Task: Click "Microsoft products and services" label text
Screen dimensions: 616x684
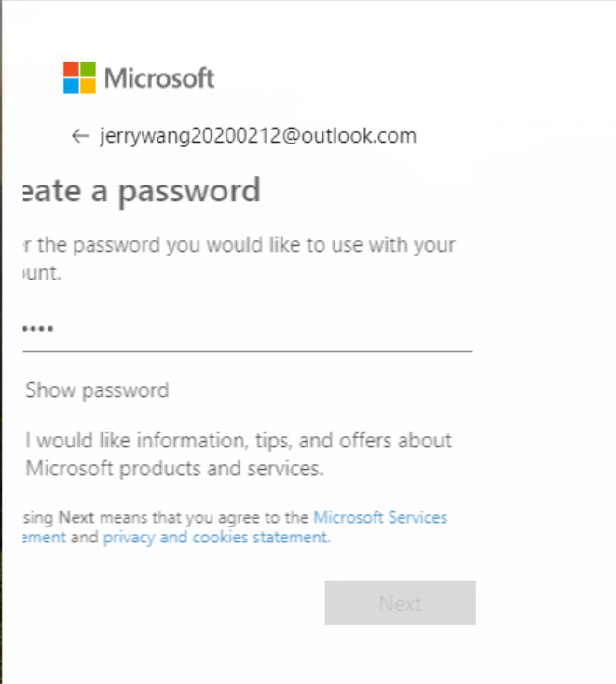Action: [x=174, y=469]
